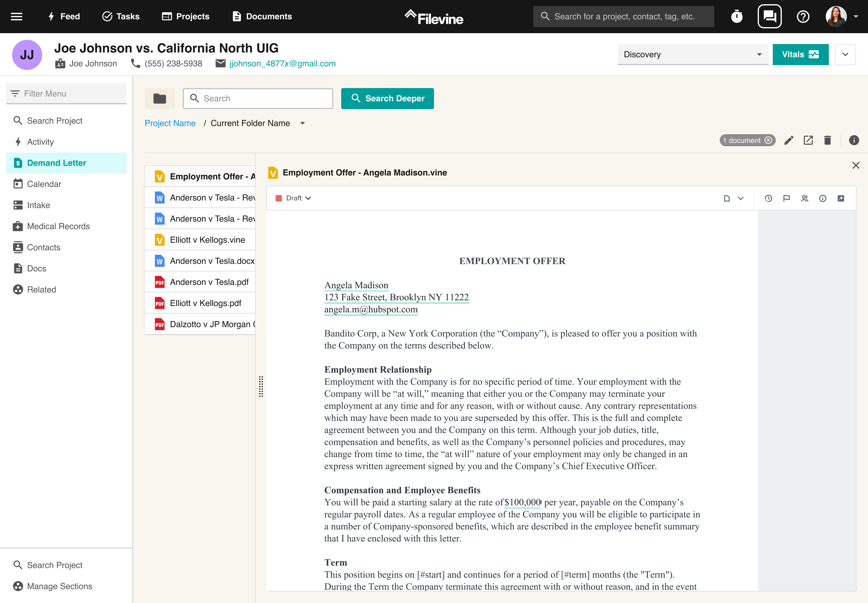Click the flag icon in document toolbar
This screenshot has width=868, height=603.
click(x=786, y=198)
